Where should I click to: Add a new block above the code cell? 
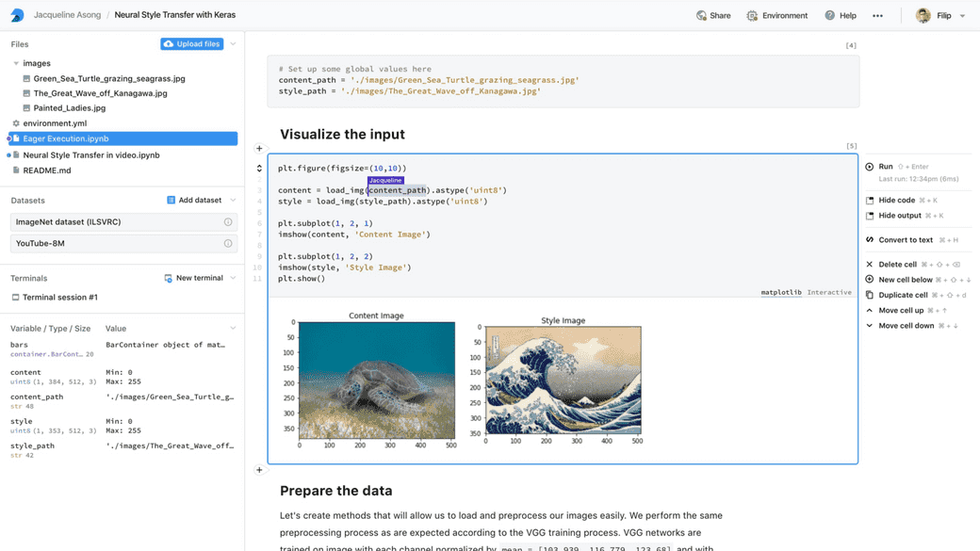click(x=258, y=149)
